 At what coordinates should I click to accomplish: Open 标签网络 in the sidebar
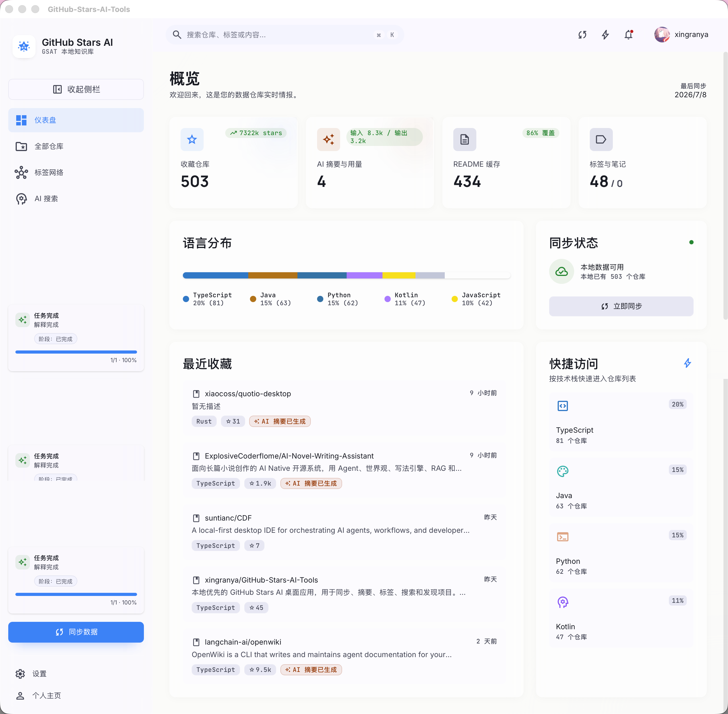(x=76, y=172)
